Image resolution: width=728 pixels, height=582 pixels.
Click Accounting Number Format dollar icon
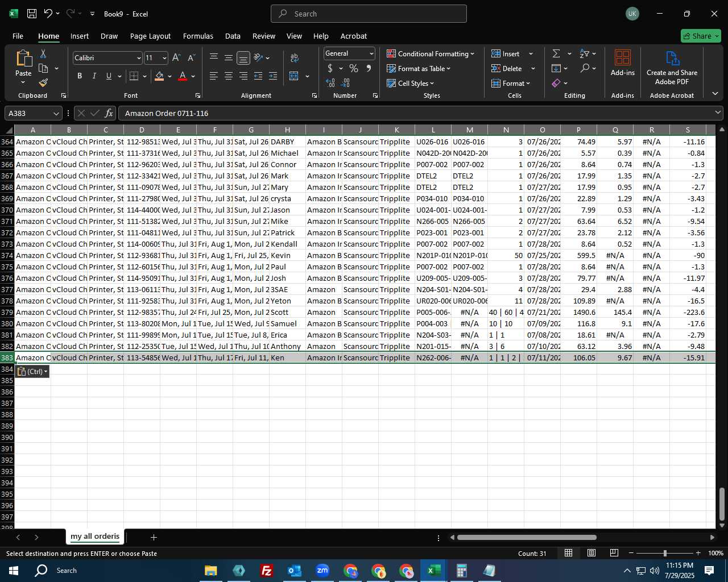click(x=330, y=68)
